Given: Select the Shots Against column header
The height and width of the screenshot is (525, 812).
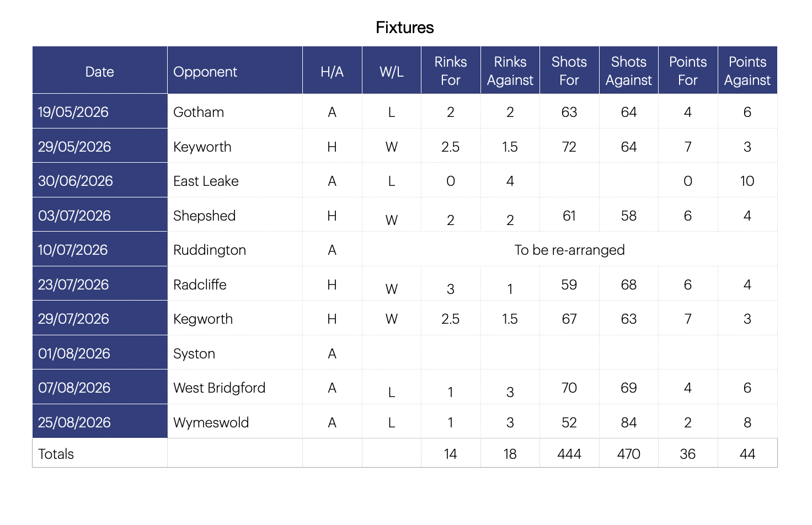Looking at the screenshot, I should [629, 71].
